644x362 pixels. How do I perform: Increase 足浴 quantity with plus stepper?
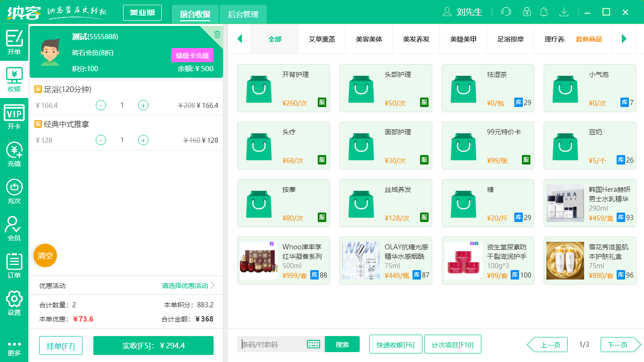tap(143, 105)
